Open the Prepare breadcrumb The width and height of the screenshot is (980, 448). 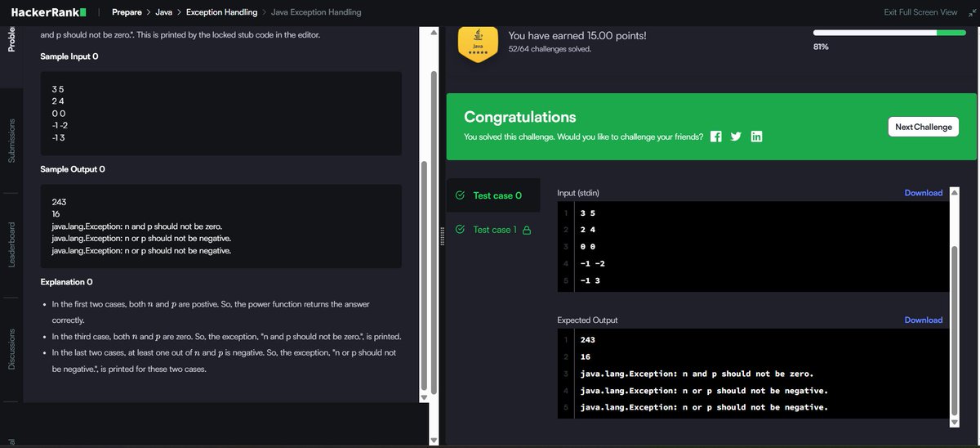[127, 12]
